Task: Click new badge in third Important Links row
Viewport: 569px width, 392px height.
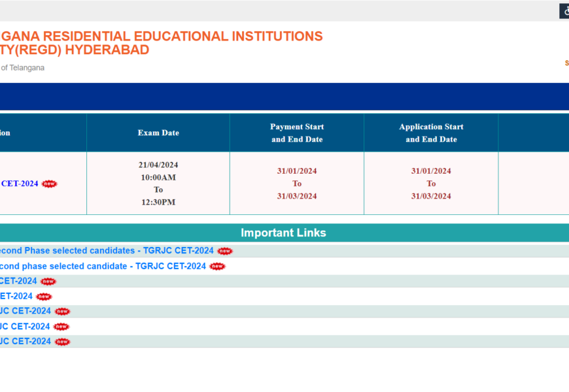Action: (x=48, y=282)
